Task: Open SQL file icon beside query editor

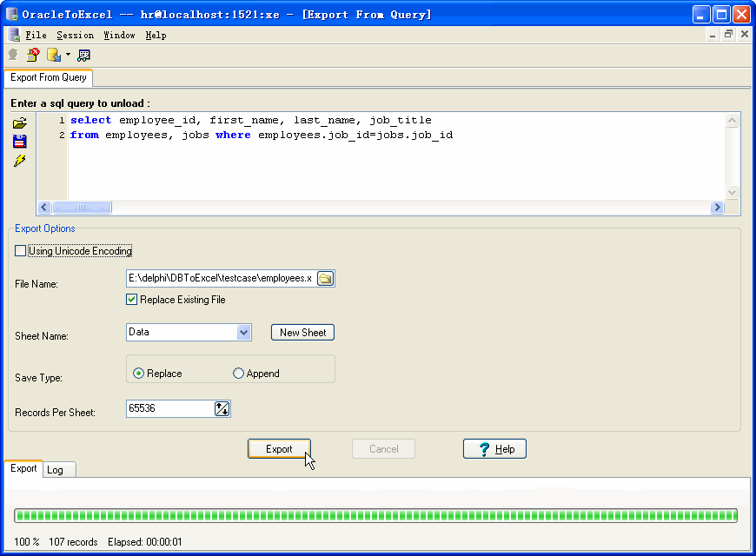Action: pyautogui.click(x=20, y=123)
